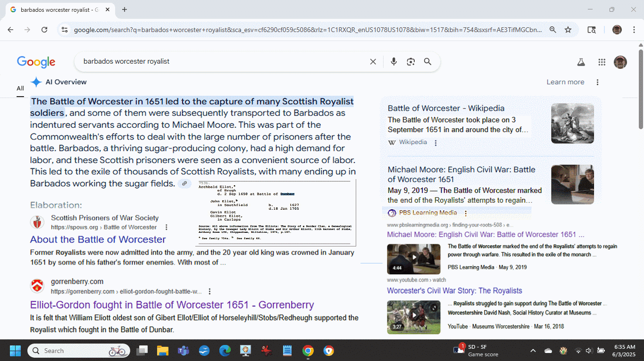Show hidden system tray icons
This screenshot has height=361, width=644.
click(533, 351)
